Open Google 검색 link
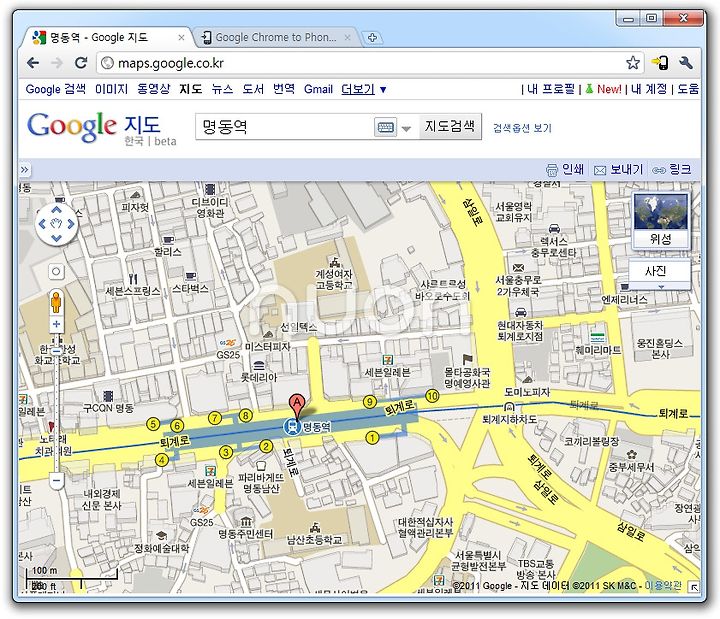Screen dimensions: 720x619 56,89
